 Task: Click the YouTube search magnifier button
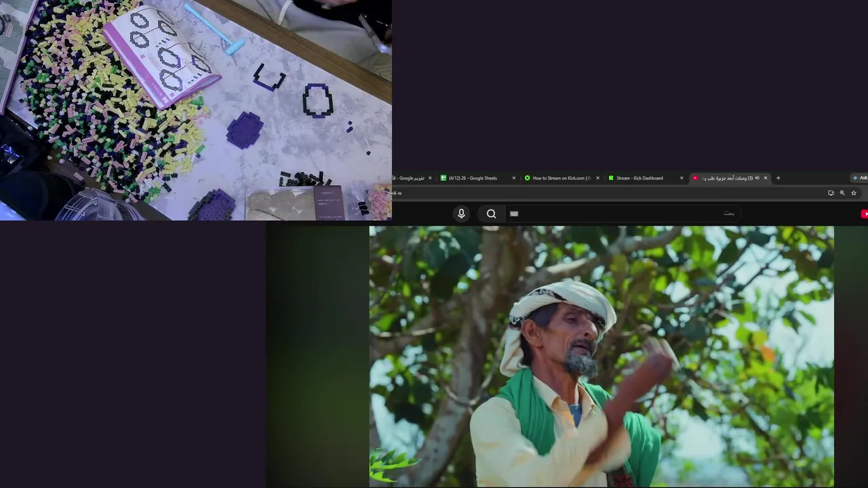click(491, 213)
